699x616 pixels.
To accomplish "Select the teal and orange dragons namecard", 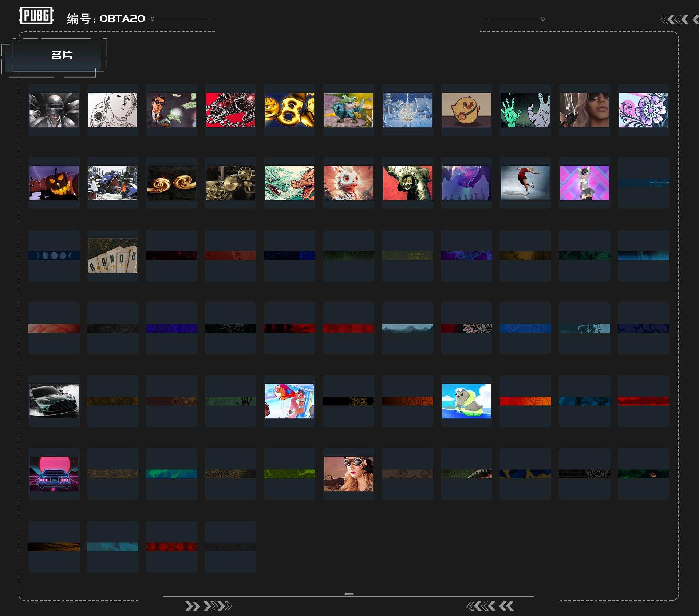I will click(289, 183).
